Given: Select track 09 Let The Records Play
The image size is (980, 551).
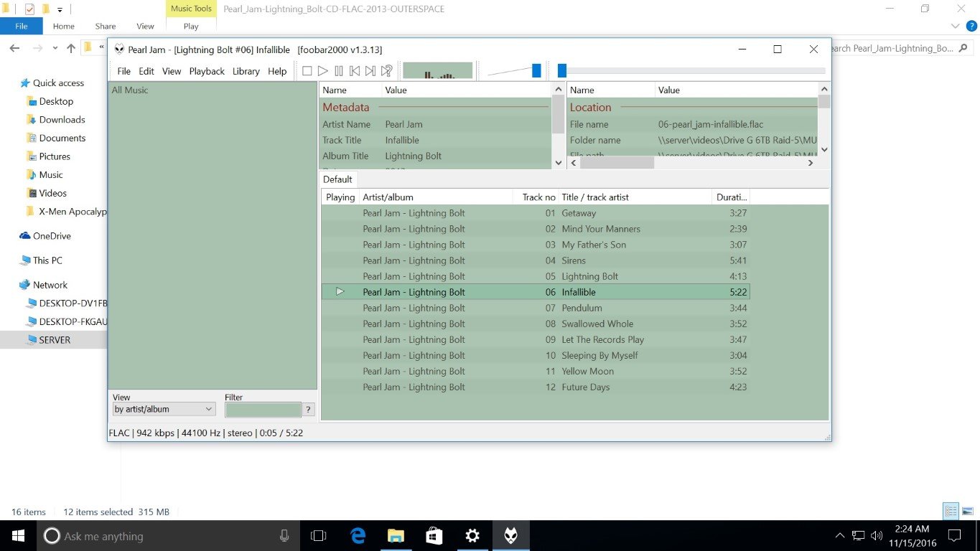Looking at the screenshot, I should (536, 339).
